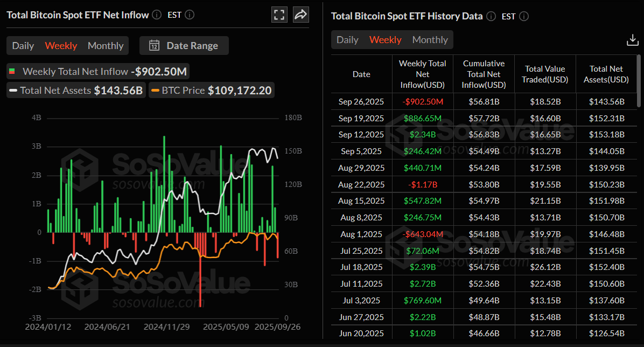Open the Date Range selector

[x=184, y=46]
